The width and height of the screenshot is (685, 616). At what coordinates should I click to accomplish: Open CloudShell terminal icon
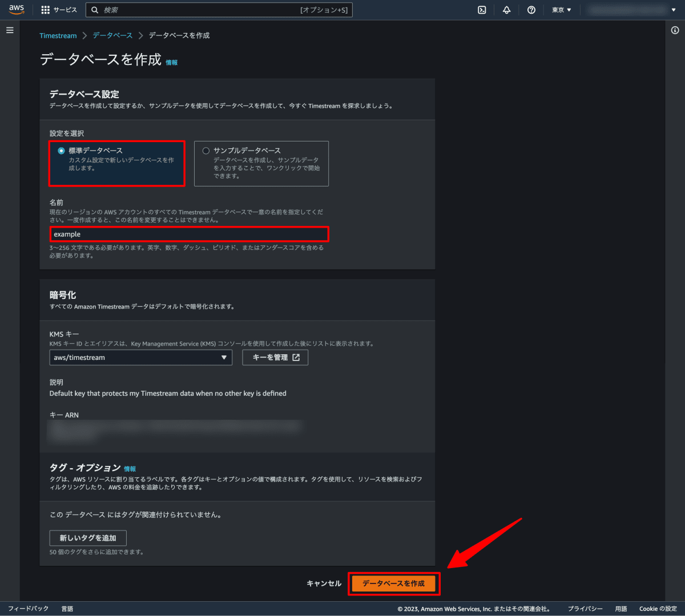pyautogui.click(x=482, y=10)
